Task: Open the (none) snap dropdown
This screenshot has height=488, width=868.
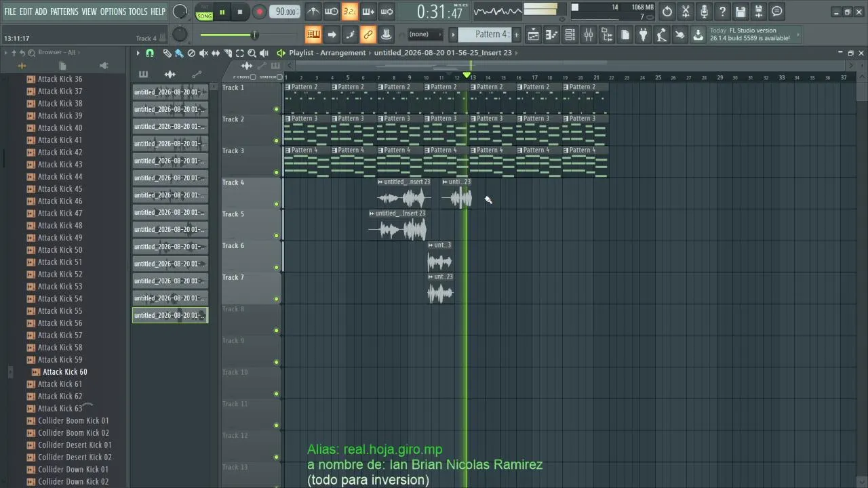Action: pos(425,35)
